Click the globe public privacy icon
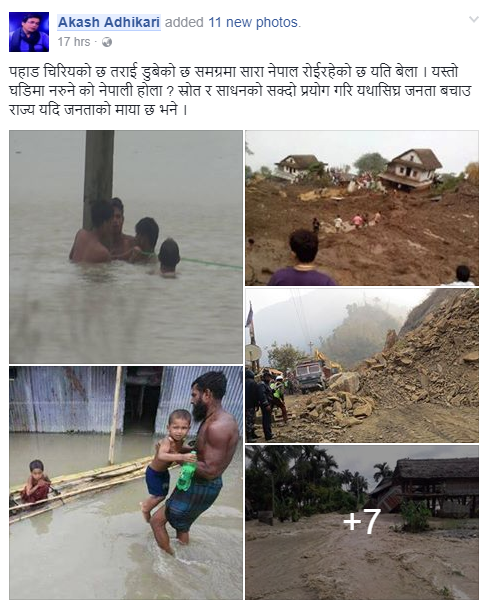487x600 pixels. click(107, 42)
